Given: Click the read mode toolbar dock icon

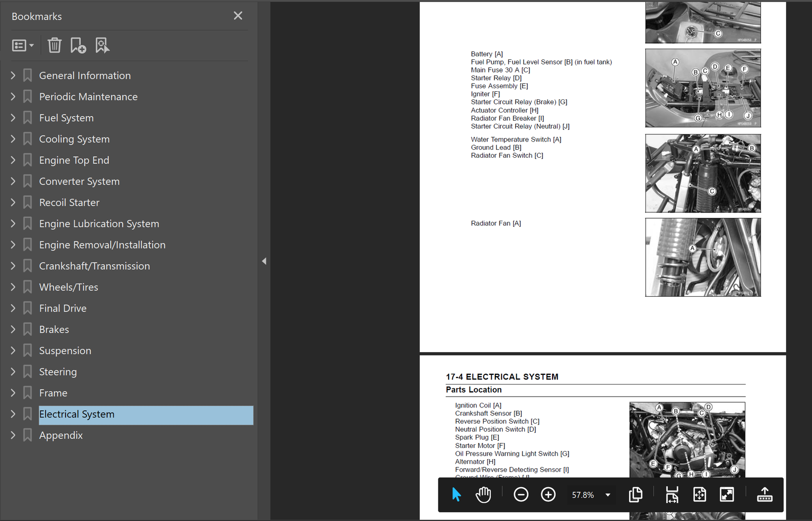Looking at the screenshot, I should point(764,495).
